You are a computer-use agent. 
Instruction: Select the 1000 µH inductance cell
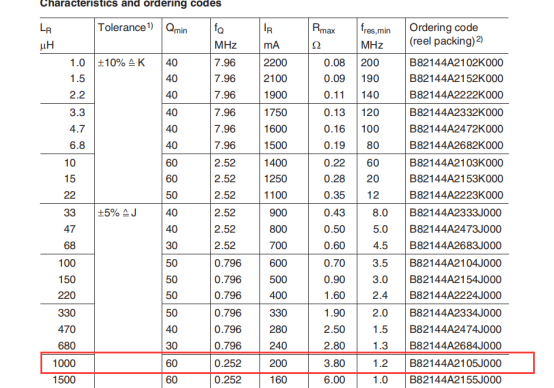pos(64,363)
